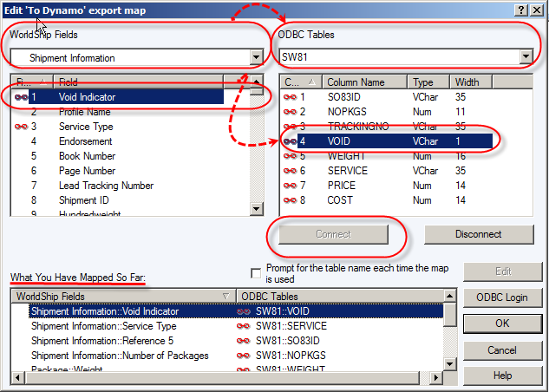Click link icon next to SO83ID column
549x392 pixels.
pos(290,97)
